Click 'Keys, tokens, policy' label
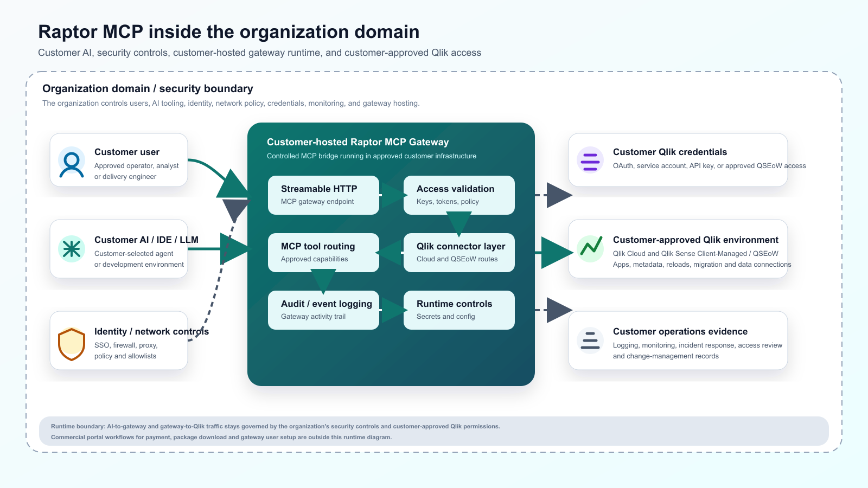868x488 pixels. coord(448,202)
